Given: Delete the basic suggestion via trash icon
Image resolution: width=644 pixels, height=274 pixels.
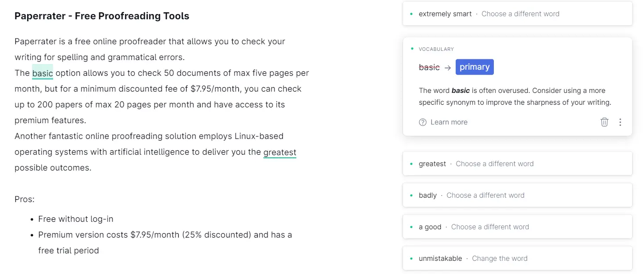Looking at the screenshot, I should [604, 122].
